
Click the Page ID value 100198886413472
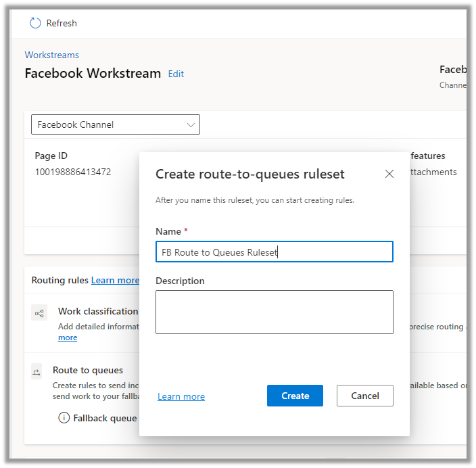(73, 172)
